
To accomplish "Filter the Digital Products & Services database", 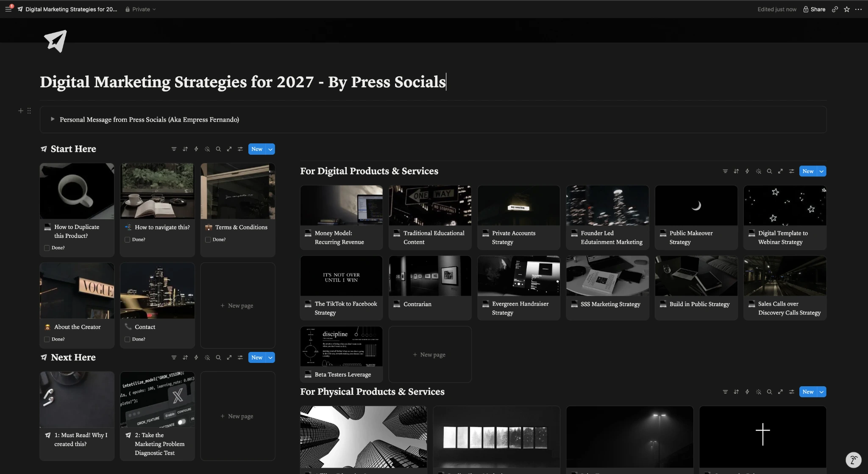I will coord(725,171).
